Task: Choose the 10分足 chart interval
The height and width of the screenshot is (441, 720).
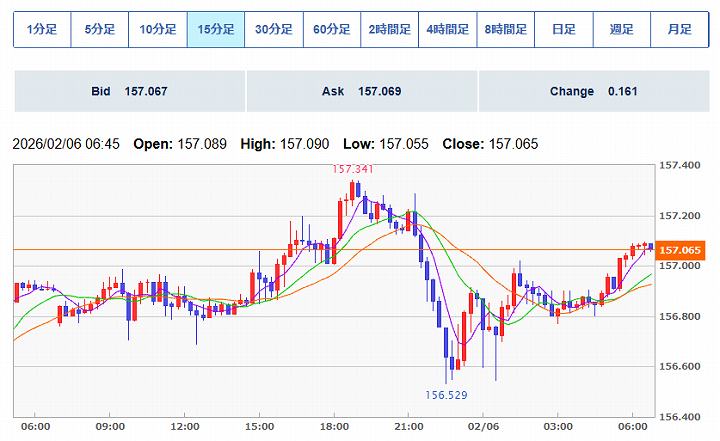Action: coord(158,30)
